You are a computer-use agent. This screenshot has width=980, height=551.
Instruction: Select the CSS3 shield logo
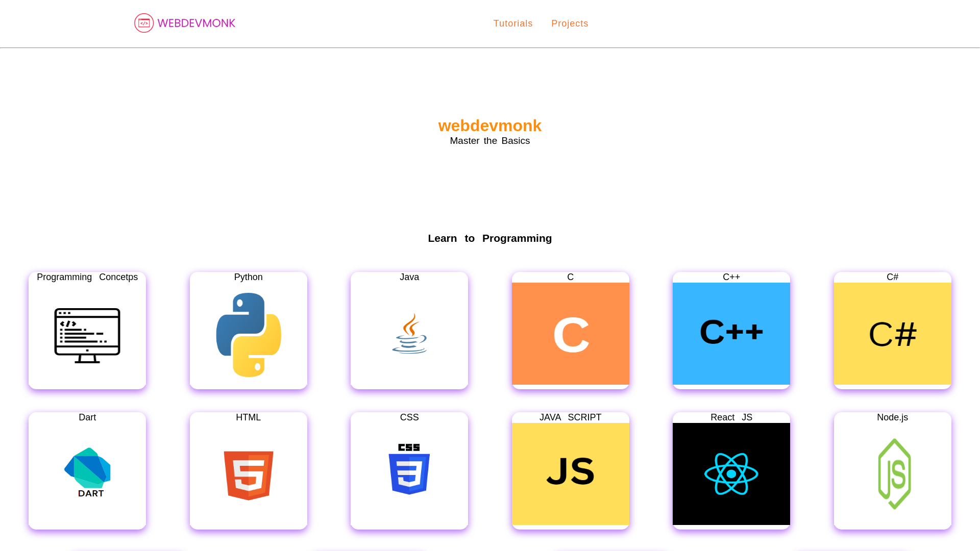click(x=409, y=469)
